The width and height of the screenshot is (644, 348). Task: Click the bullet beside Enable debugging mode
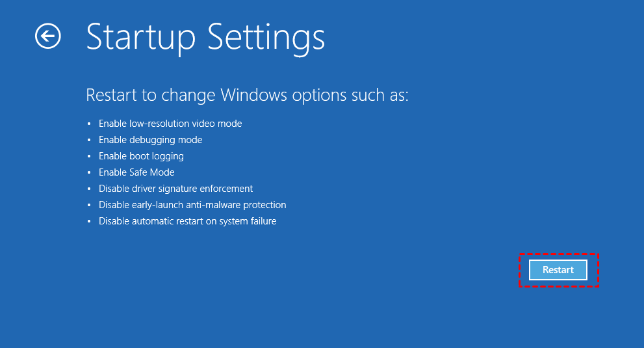coord(89,140)
